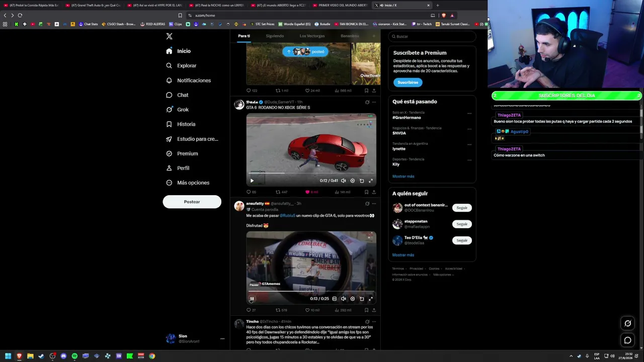Screen dimensions: 644x362
Task: Repost the Duda_GamerVT post
Action: tap(281, 192)
